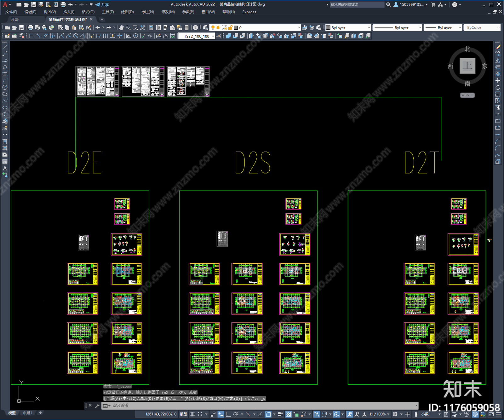
Task: Click the Erase tool in modify toolbar
Action: tap(498, 47)
